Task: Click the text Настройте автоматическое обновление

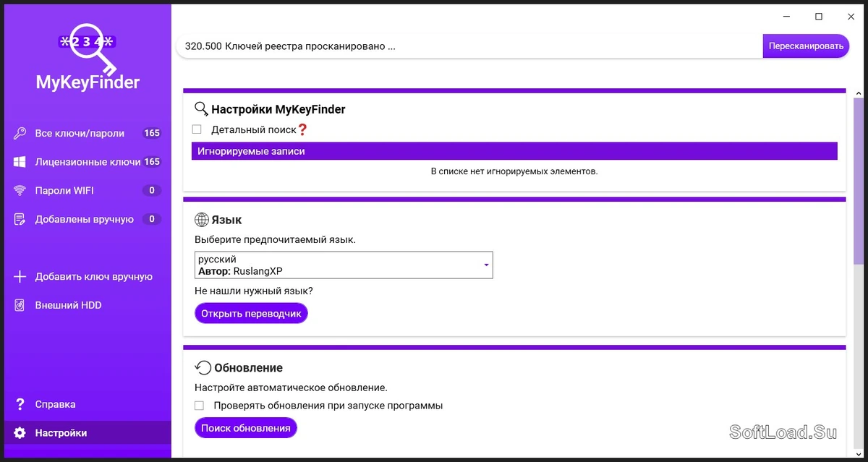Action: click(291, 388)
